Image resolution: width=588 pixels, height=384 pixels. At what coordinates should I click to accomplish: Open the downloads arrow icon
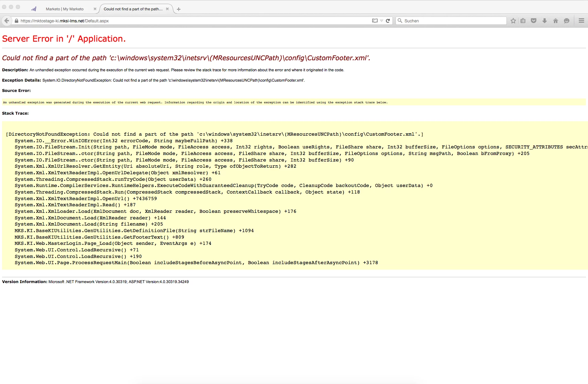coord(545,21)
